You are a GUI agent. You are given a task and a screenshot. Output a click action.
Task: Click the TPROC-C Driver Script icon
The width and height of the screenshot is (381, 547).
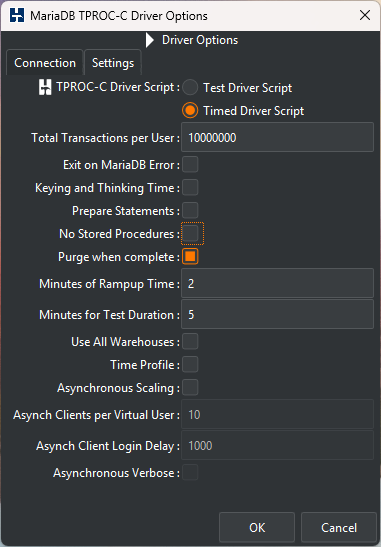click(x=45, y=87)
